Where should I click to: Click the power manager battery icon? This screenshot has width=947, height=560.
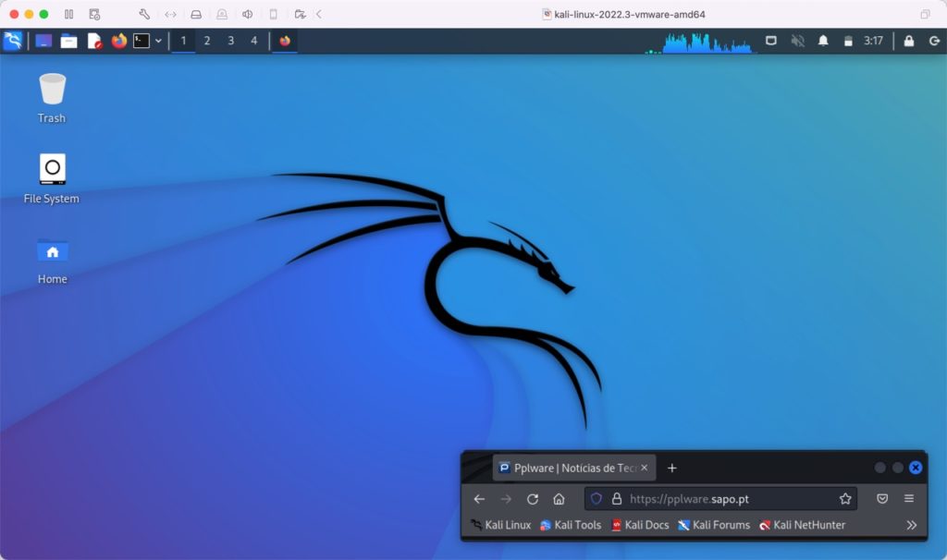[x=848, y=41]
